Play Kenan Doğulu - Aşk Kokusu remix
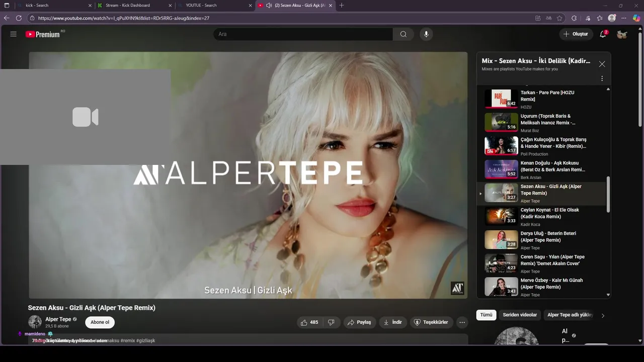Viewport: 644px width, 362px height. click(542, 170)
